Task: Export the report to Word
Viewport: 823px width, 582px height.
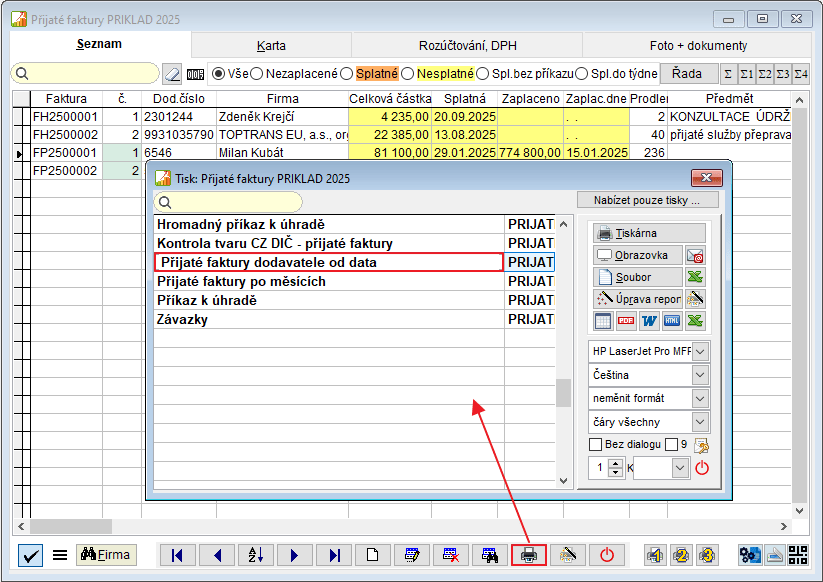Action: (649, 321)
